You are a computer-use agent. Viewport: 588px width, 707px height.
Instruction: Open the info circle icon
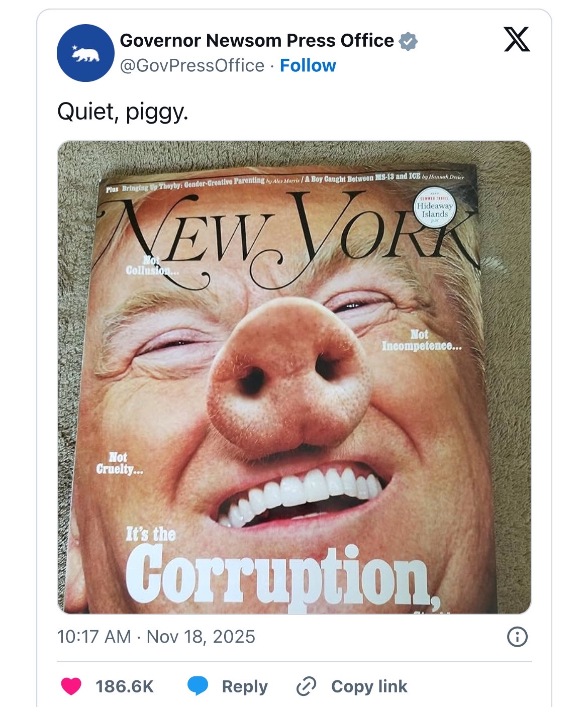[517, 637]
